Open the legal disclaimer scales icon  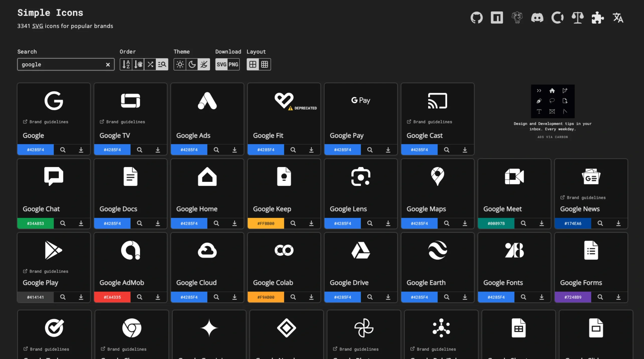click(578, 18)
